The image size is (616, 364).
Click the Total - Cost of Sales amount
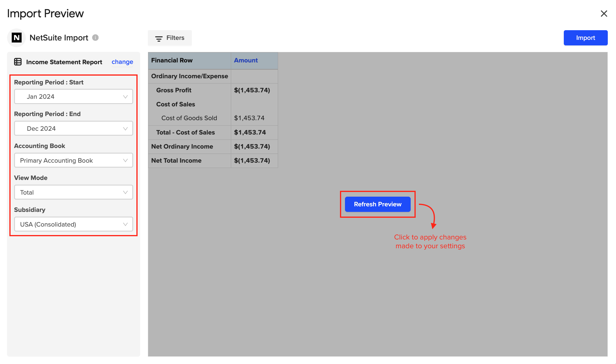click(250, 132)
